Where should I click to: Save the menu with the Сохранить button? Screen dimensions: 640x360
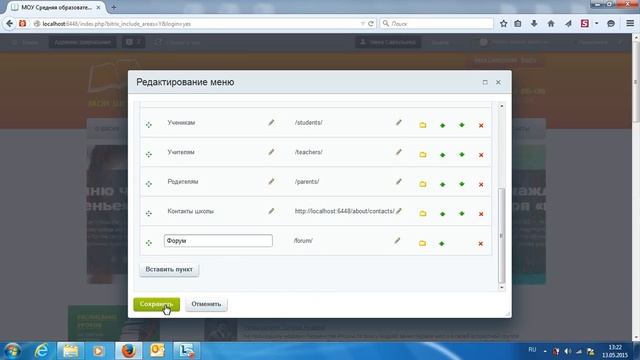(x=156, y=304)
